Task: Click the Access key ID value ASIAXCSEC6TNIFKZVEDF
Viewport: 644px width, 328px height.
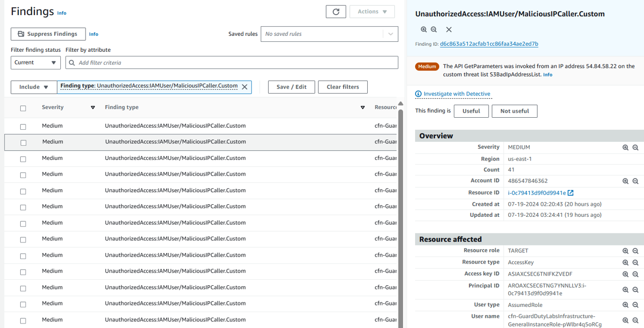Action: [x=540, y=274]
